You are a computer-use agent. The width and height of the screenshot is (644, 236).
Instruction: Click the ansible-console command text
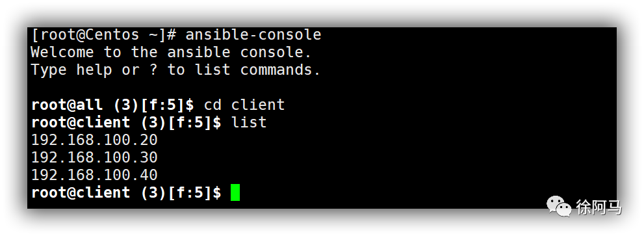pyautogui.click(x=253, y=35)
